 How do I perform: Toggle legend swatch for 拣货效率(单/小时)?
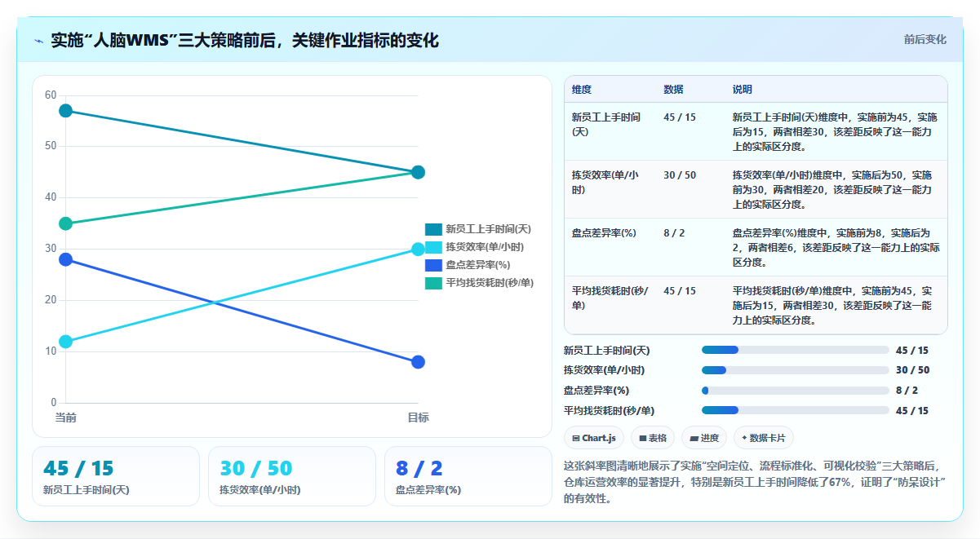(433, 247)
